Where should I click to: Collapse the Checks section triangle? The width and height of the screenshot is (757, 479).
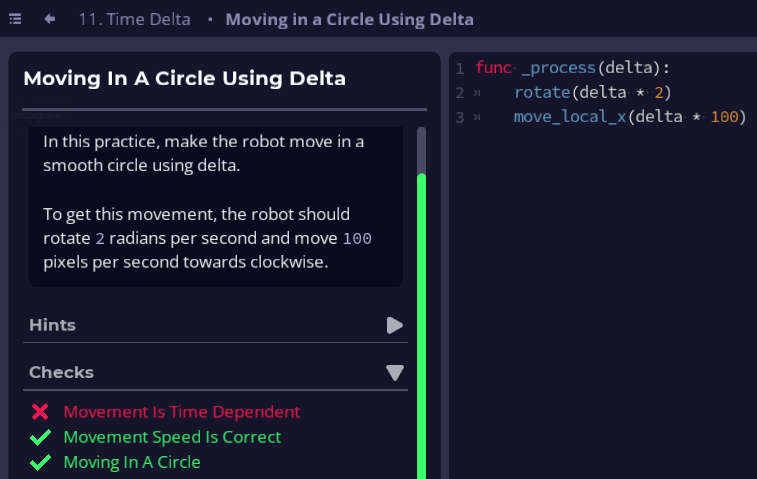point(394,373)
